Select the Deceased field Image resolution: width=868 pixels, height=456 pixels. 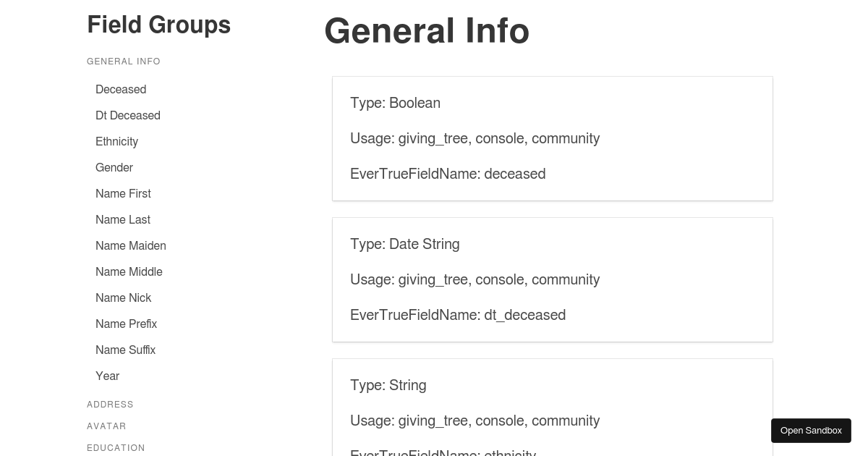tap(121, 90)
